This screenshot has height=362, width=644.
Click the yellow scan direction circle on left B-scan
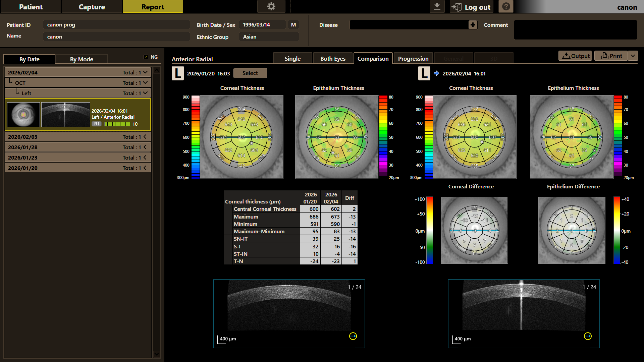point(353,336)
